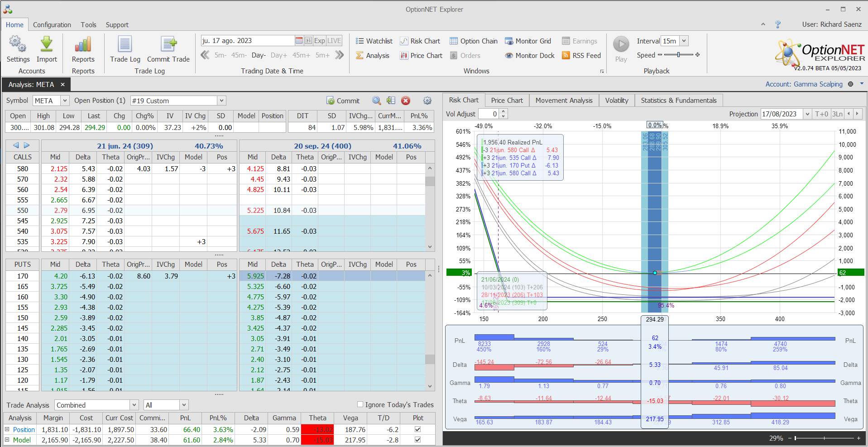
Task: Open the All filter dropdown
Action: click(184, 405)
